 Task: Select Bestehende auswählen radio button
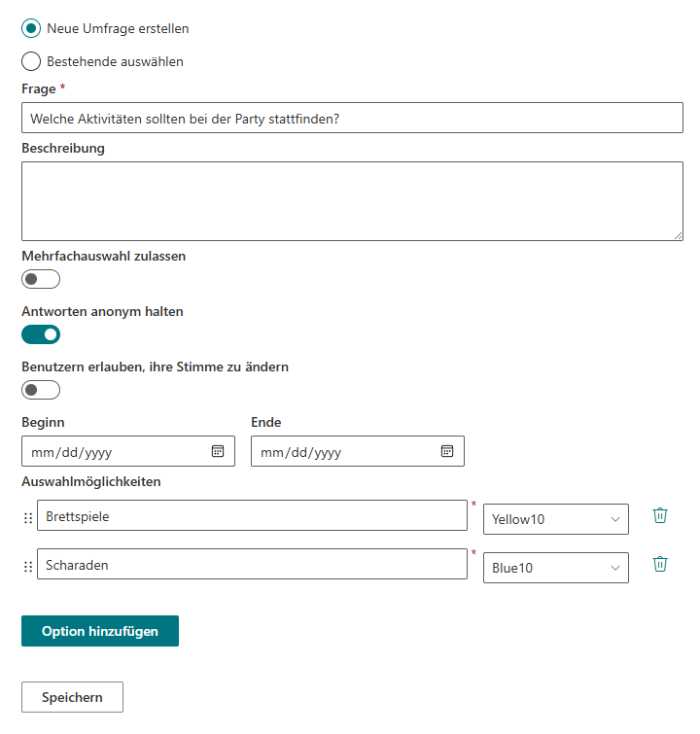click(31, 61)
